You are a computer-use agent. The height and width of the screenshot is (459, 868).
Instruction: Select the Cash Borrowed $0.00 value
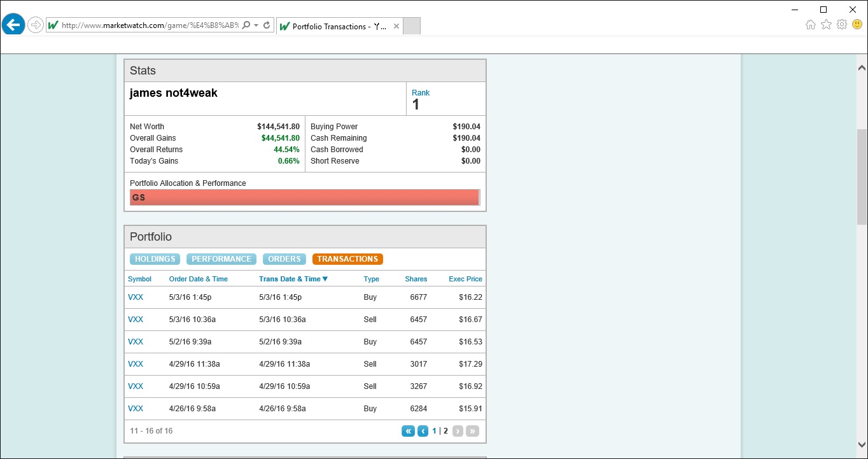click(x=471, y=150)
